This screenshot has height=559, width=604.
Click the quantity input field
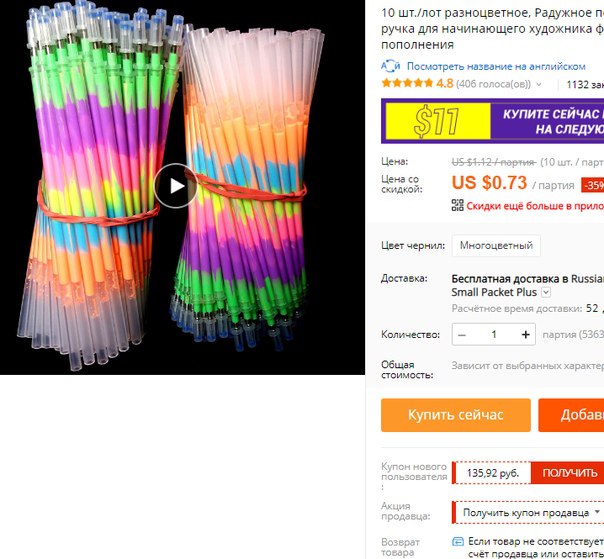coord(493,334)
